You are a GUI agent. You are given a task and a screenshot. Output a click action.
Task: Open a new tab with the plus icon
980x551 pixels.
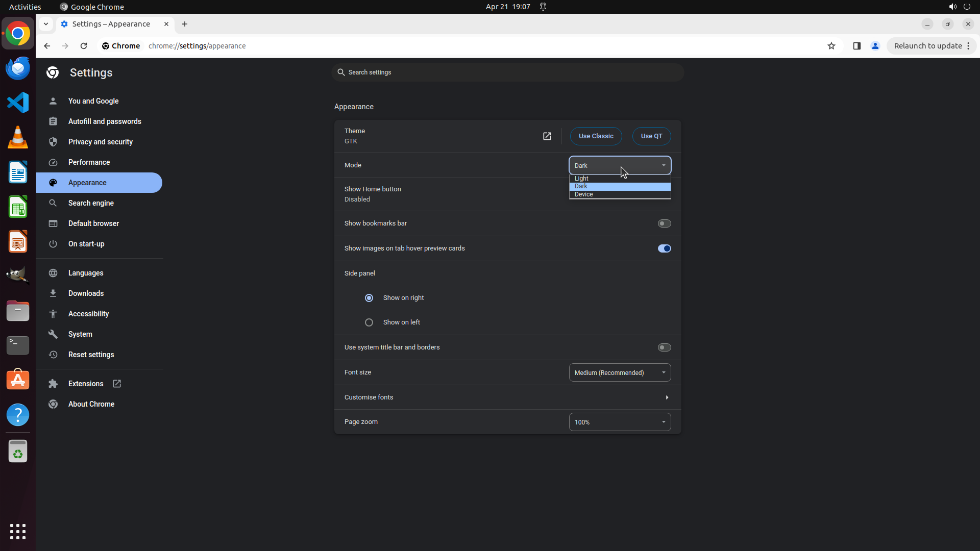(185, 24)
